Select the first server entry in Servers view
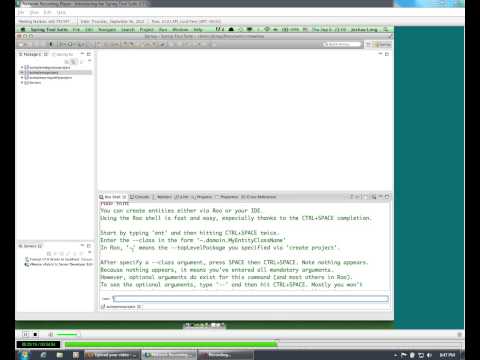480x360 pixels. click(59, 259)
